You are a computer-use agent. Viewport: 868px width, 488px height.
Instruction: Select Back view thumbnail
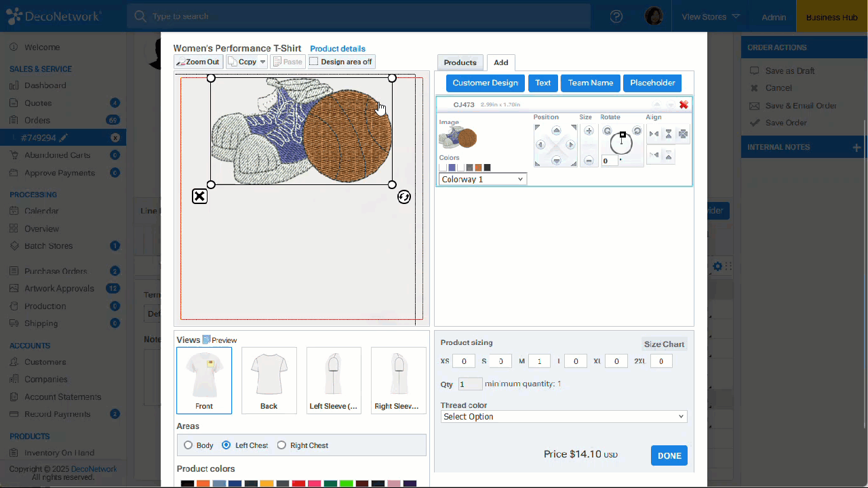point(269,380)
